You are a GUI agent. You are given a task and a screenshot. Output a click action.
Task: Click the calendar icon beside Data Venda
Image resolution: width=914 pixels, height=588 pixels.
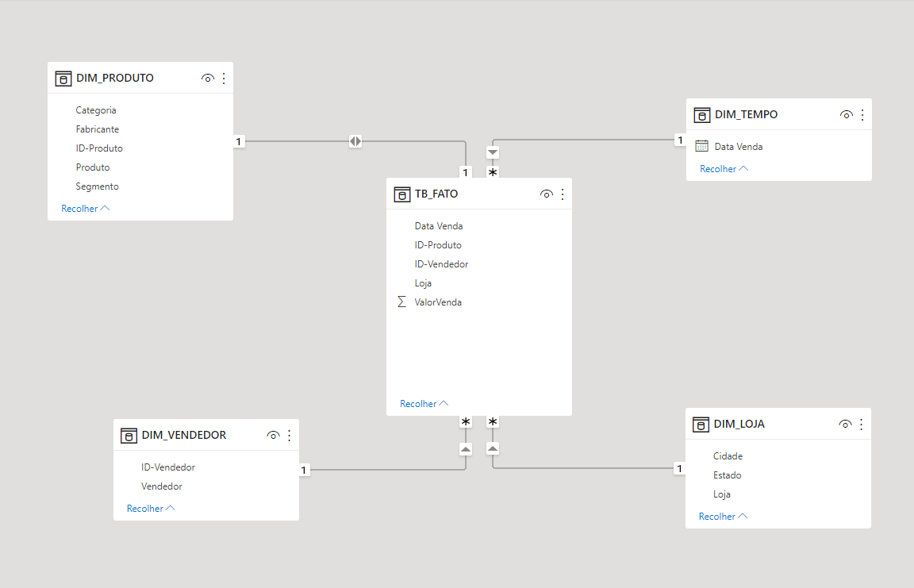pos(701,146)
